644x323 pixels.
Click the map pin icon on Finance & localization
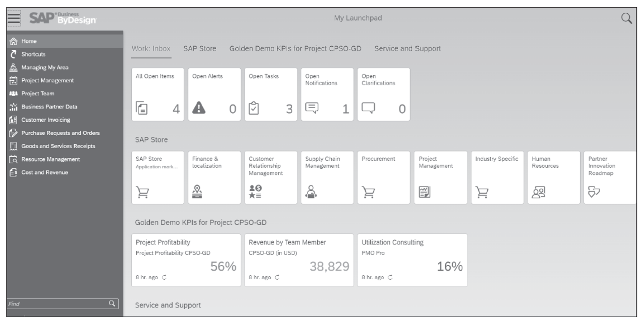click(x=197, y=192)
